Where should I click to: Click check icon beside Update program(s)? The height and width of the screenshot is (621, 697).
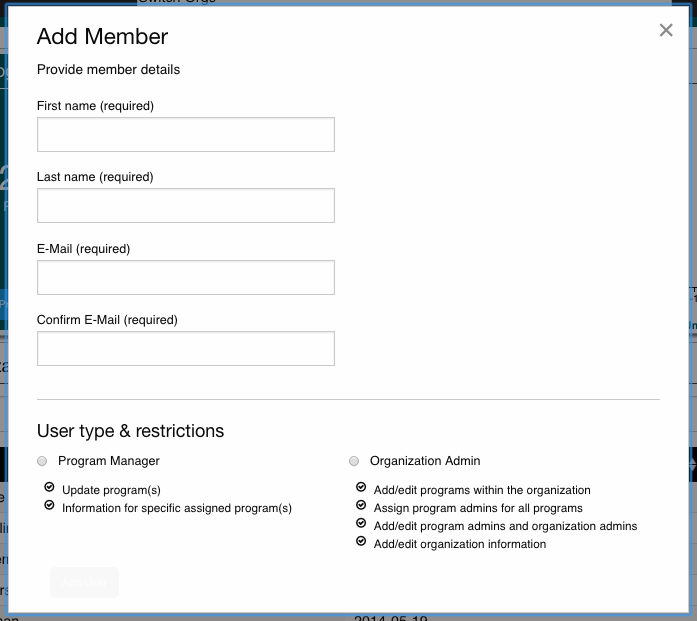(x=49, y=487)
